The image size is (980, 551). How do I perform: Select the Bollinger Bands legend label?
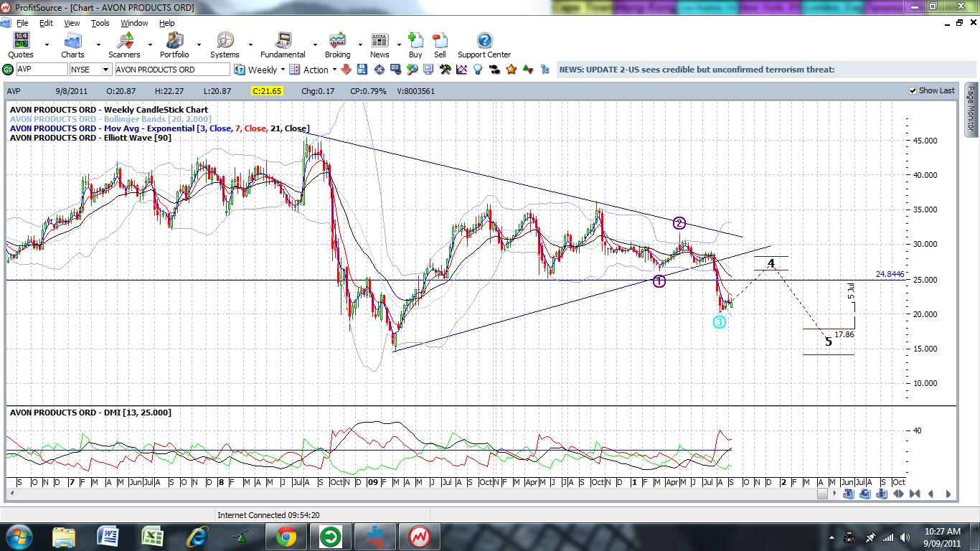[110, 119]
